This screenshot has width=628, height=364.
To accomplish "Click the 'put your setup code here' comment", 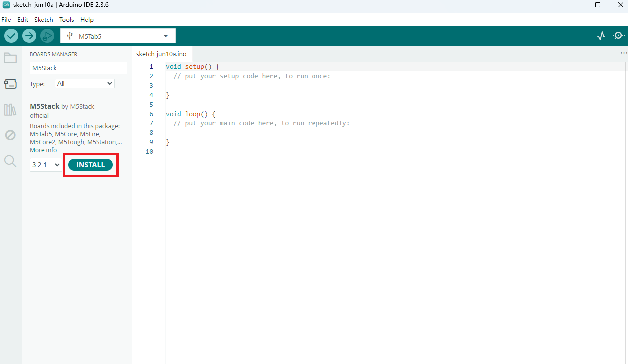I will 252,76.
